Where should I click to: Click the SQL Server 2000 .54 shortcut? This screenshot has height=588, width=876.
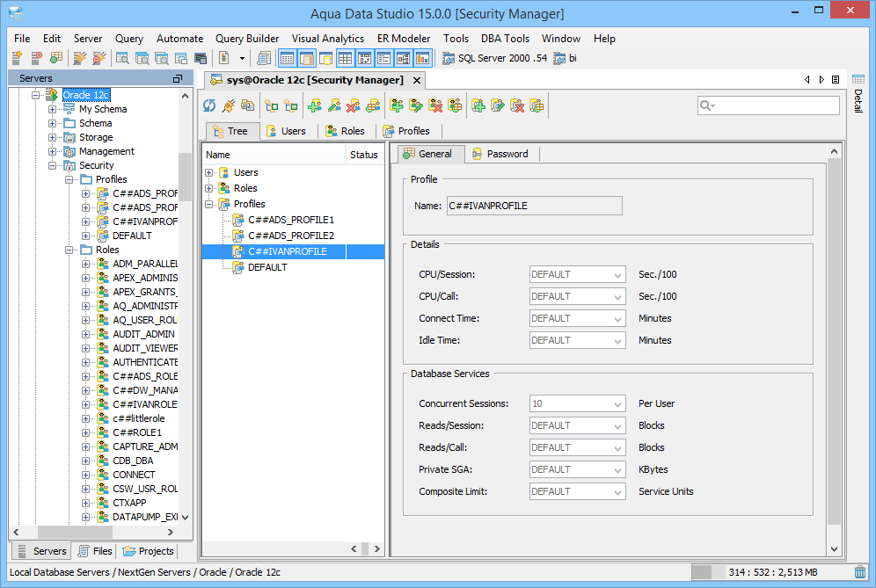coord(495,58)
